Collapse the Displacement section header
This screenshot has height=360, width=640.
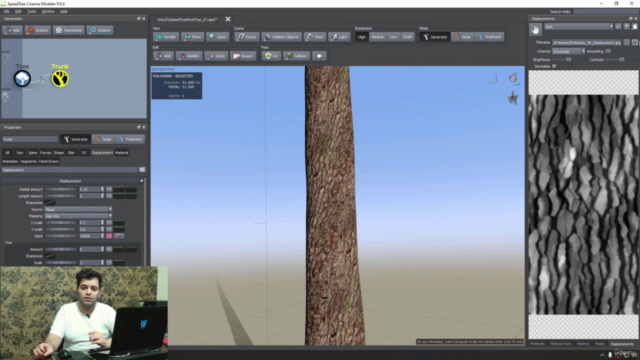pyautogui.click(x=73, y=181)
